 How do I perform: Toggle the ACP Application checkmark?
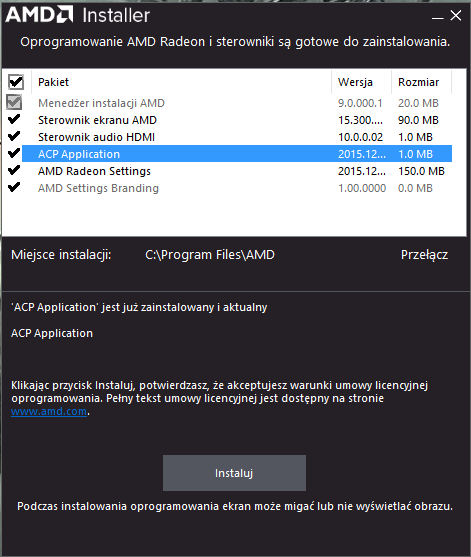pyautogui.click(x=14, y=153)
